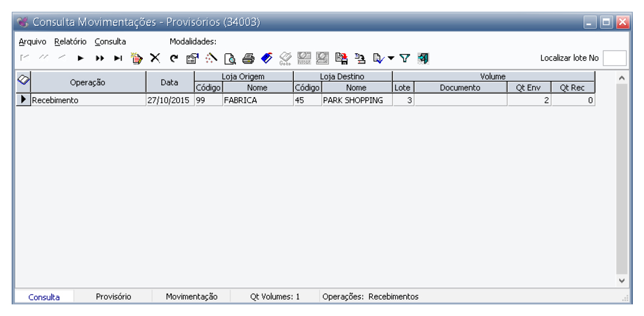Open print preview with magnifier page icon
Screen dimensions: 644x316
click(230, 58)
